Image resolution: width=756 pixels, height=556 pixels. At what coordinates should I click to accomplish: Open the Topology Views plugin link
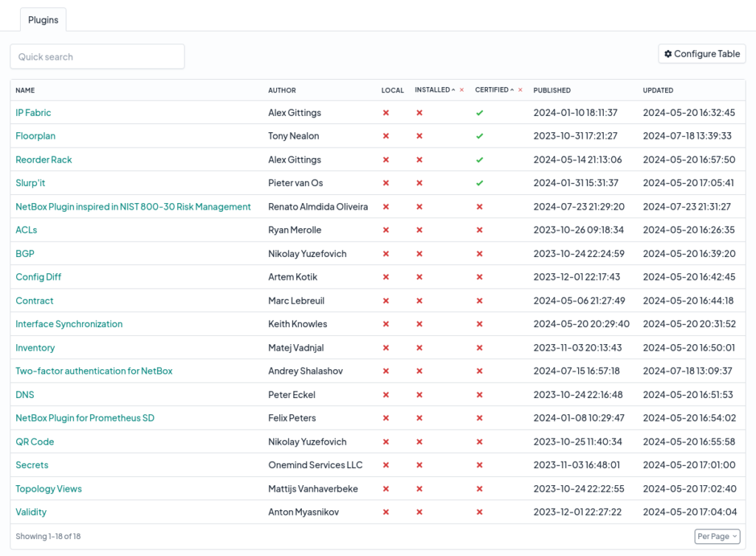(x=49, y=489)
